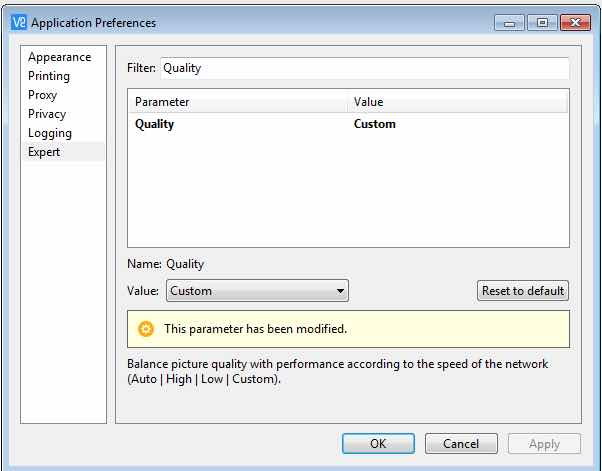Go to the Proxy settings section
The height and width of the screenshot is (471, 602).
[42, 95]
